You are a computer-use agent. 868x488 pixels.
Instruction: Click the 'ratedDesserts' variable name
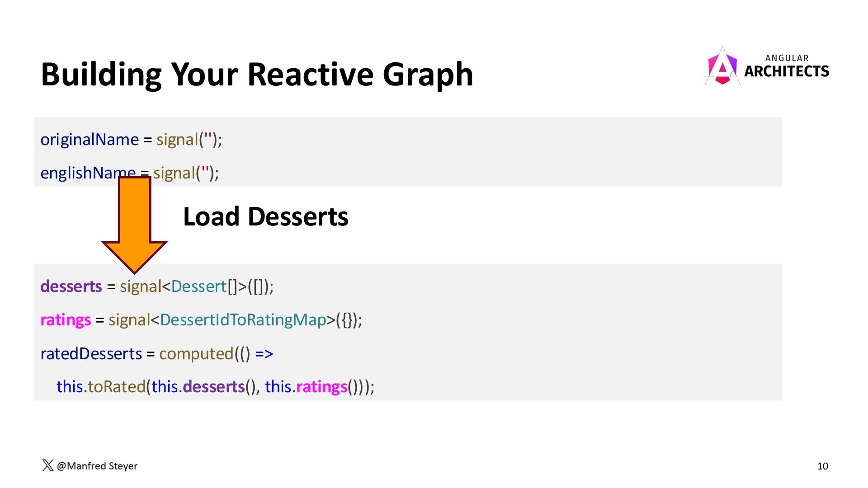coord(91,353)
